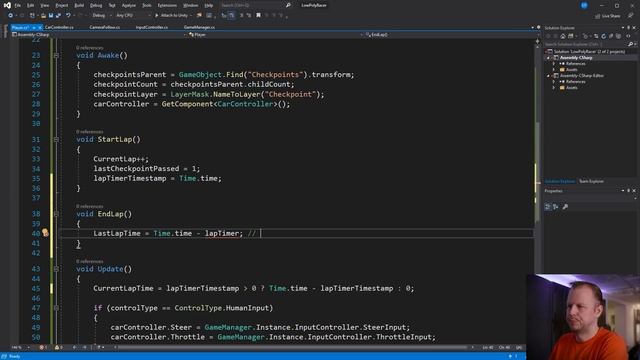This screenshot has height=360, width=640.
Task: Click the Live Share button
Action: [x=608, y=16]
